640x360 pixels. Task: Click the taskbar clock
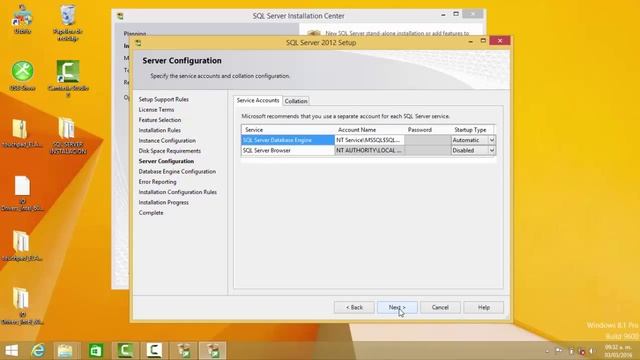[618, 351]
